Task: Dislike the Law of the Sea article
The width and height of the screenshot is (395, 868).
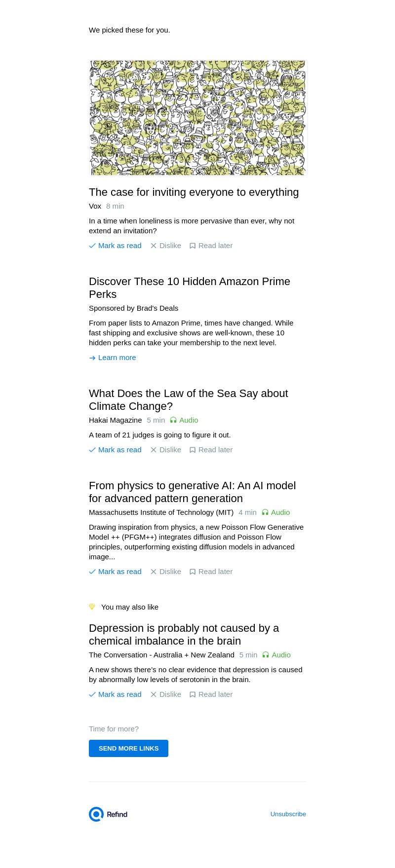Action: (x=166, y=450)
